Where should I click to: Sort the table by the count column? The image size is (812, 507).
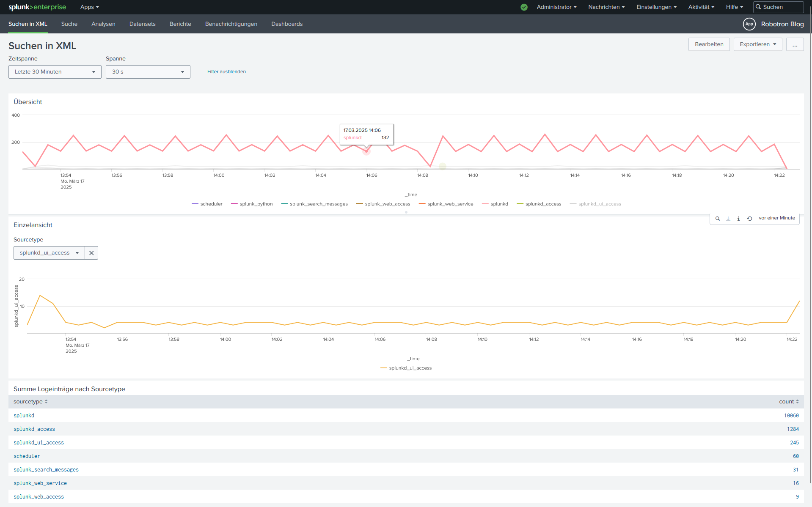click(789, 402)
